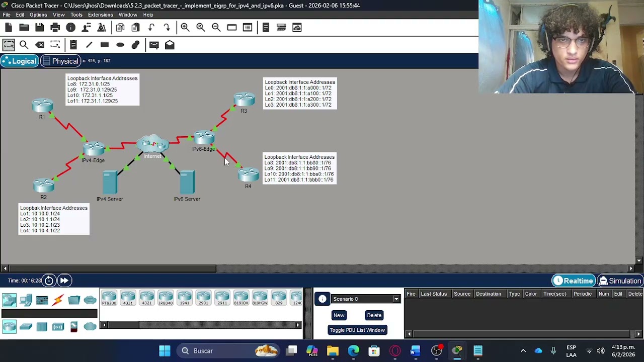The image size is (644, 362).
Task: Pick the 4331 router model
Action: click(128, 298)
